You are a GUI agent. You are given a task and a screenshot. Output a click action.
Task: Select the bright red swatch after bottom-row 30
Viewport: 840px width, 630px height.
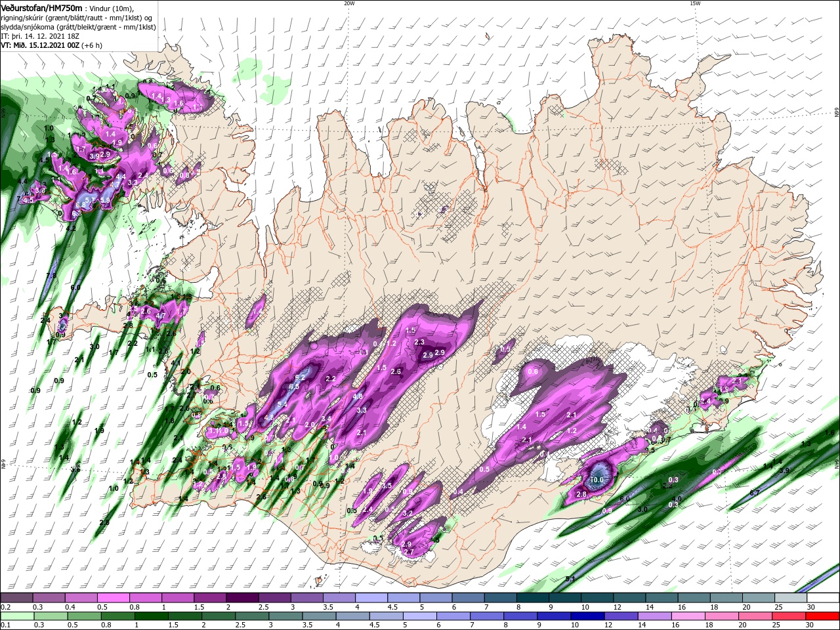point(822,616)
